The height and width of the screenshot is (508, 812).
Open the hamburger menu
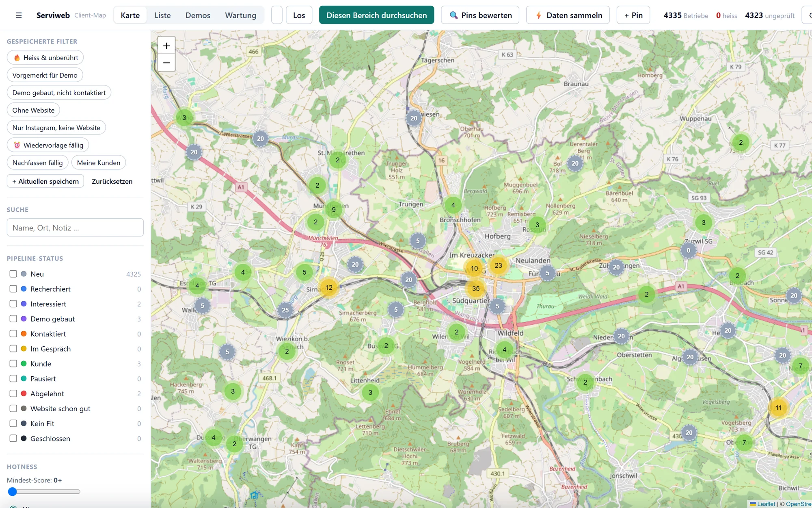tap(19, 15)
